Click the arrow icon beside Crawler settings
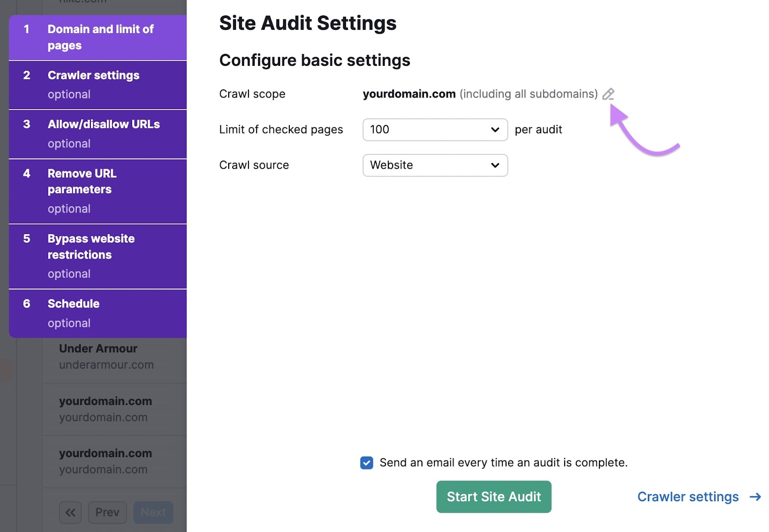 pyautogui.click(x=755, y=497)
